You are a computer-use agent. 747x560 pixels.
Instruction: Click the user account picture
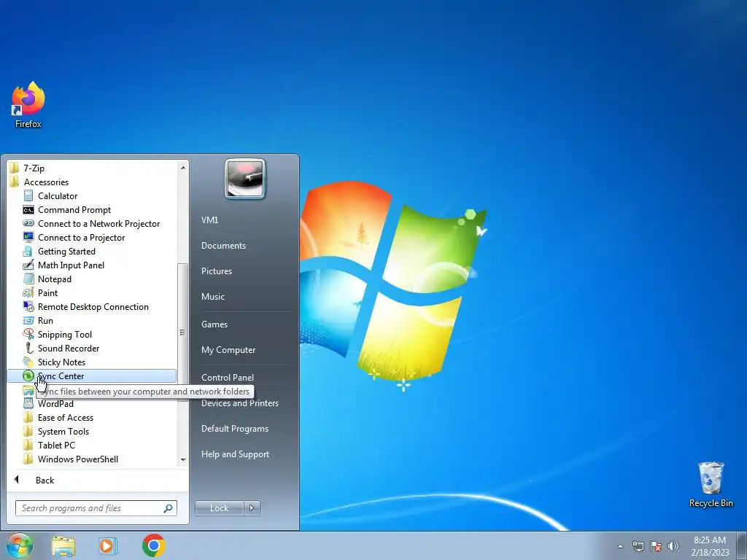pyautogui.click(x=245, y=179)
